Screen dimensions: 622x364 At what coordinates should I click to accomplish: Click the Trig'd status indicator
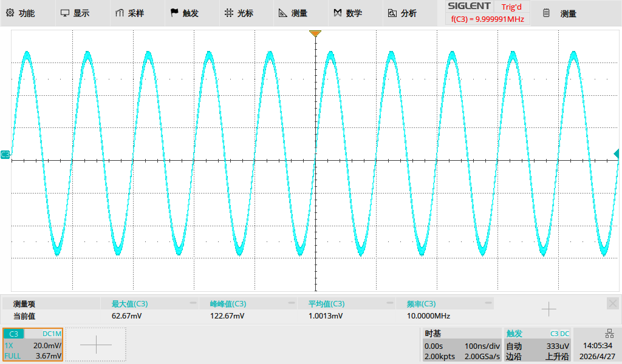[x=511, y=7]
